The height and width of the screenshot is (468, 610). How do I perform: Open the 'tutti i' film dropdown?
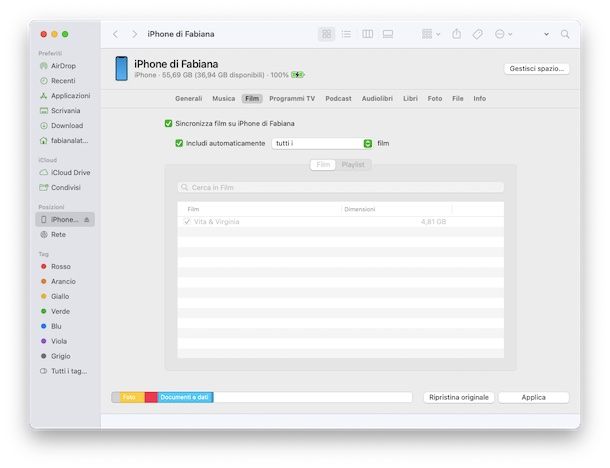click(x=322, y=144)
